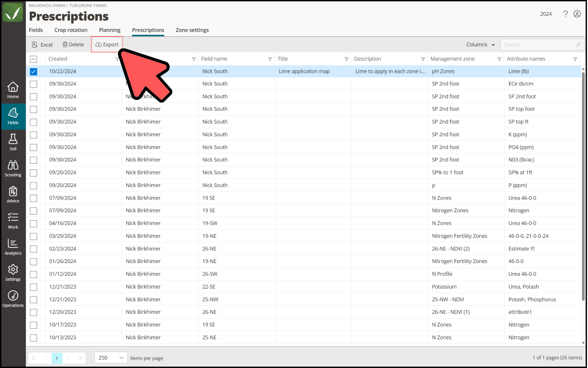Open the items per page dropdown
Screen dimensions: 588x368
(111, 358)
